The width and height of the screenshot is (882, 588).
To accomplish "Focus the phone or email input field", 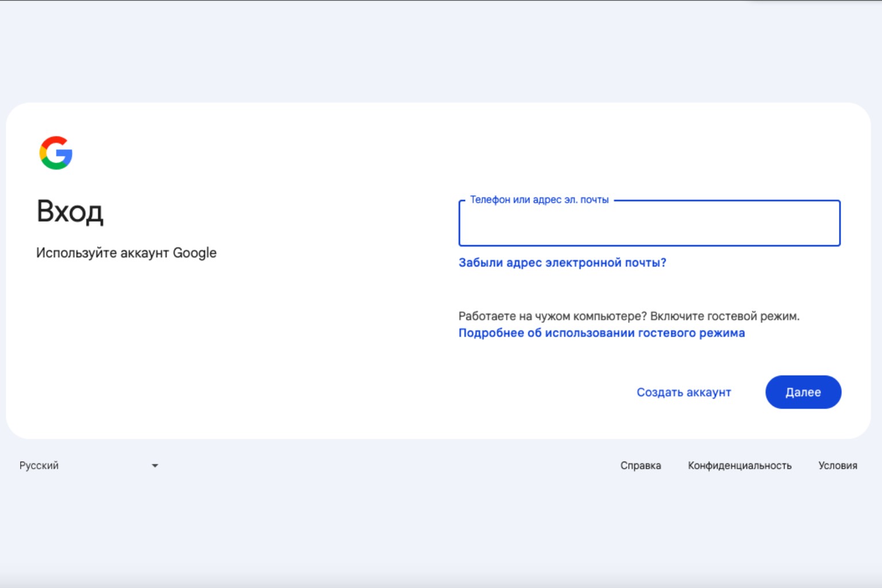I will [649, 223].
